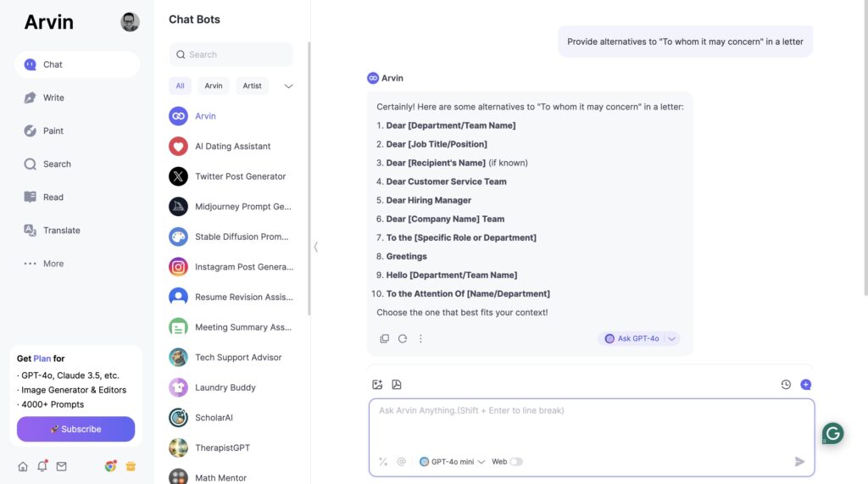Image resolution: width=868 pixels, height=484 pixels.
Task: Click the home icon at bottom left
Action: (x=23, y=466)
